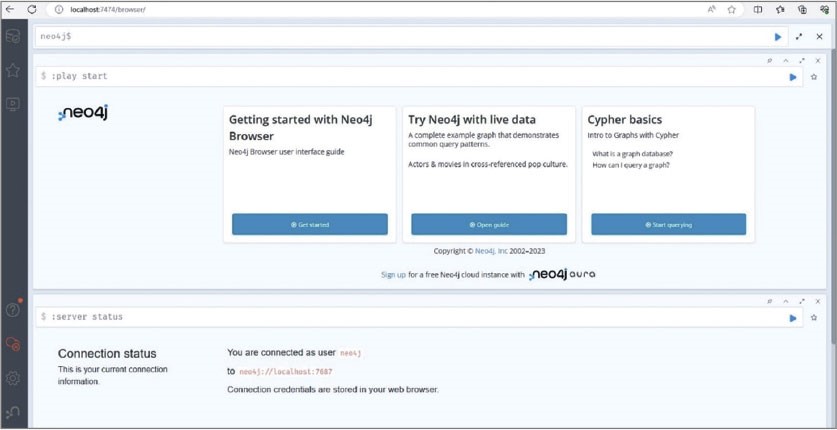Pin the :server status frame
Image resolution: width=837 pixels, height=430 pixels.
[x=769, y=301]
